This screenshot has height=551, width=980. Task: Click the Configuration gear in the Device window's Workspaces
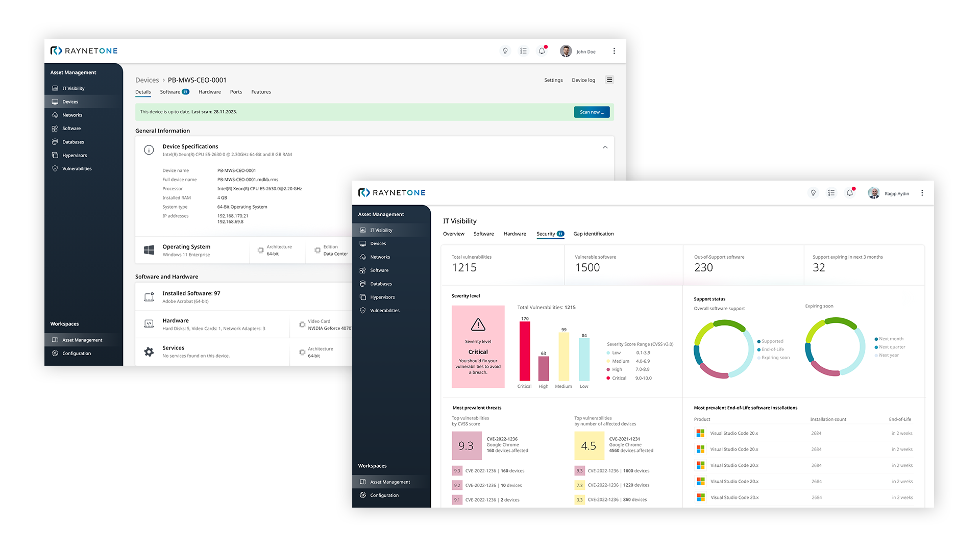[55, 353]
